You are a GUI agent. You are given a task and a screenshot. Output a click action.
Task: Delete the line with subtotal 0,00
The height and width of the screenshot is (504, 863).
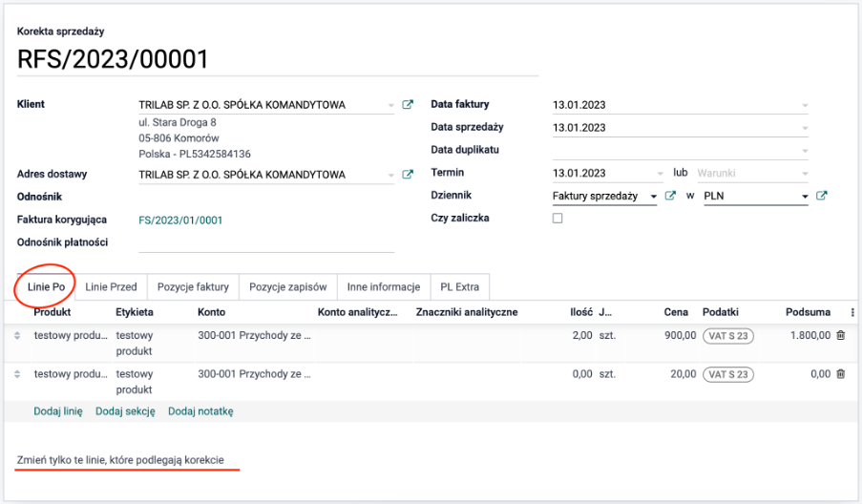[x=840, y=374]
